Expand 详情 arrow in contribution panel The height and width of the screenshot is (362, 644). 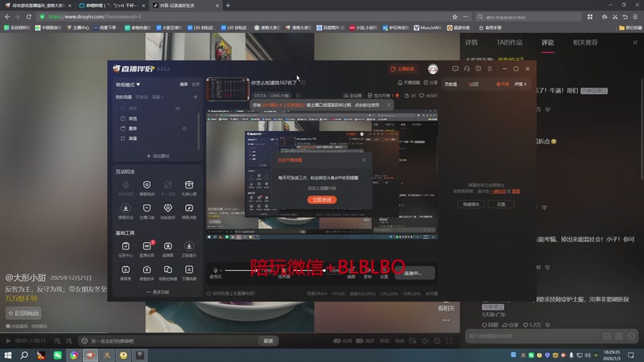520,84
